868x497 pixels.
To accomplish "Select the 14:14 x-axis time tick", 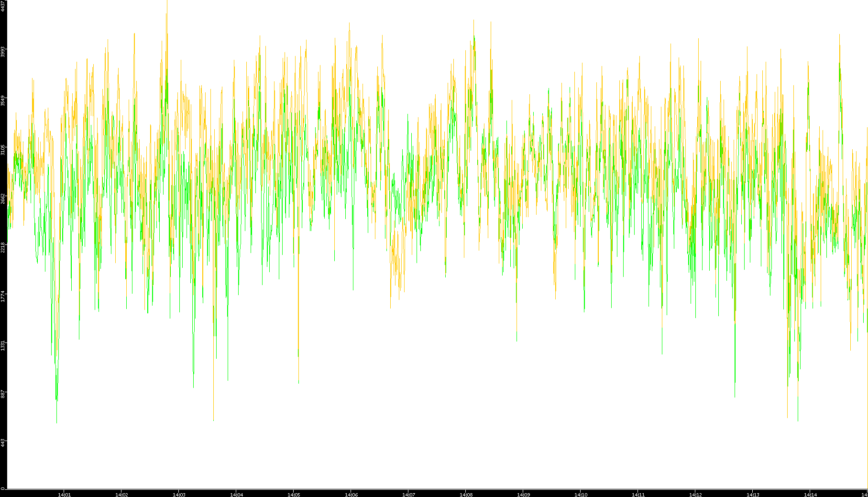I will 810,495.
